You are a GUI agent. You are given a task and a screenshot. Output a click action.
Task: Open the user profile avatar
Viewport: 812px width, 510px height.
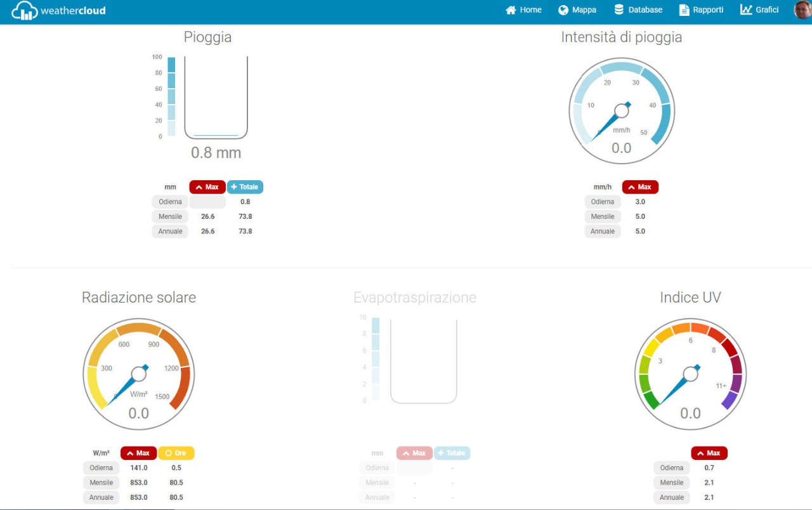(x=802, y=10)
